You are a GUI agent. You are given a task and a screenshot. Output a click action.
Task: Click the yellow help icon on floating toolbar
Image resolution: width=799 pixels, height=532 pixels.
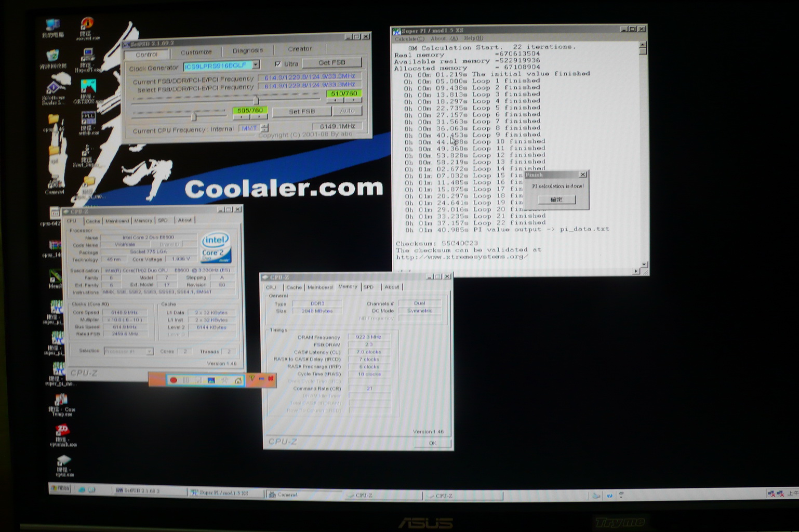tap(252, 379)
